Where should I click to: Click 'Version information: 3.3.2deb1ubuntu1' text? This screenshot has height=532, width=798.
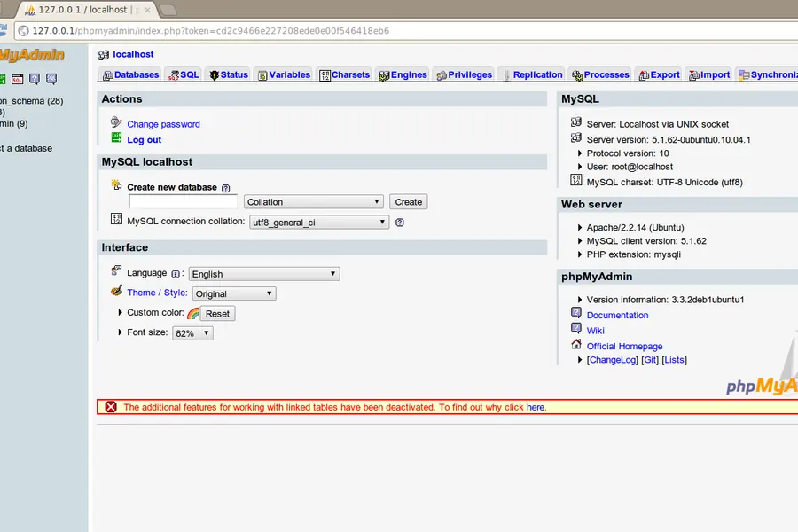(x=665, y=300)
